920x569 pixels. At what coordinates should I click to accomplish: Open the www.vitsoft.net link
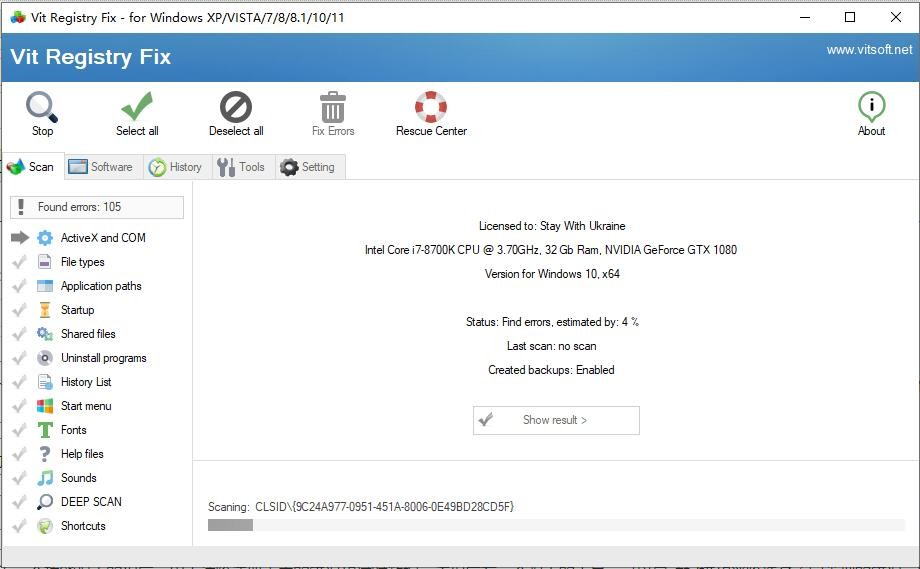pos(870,50)
